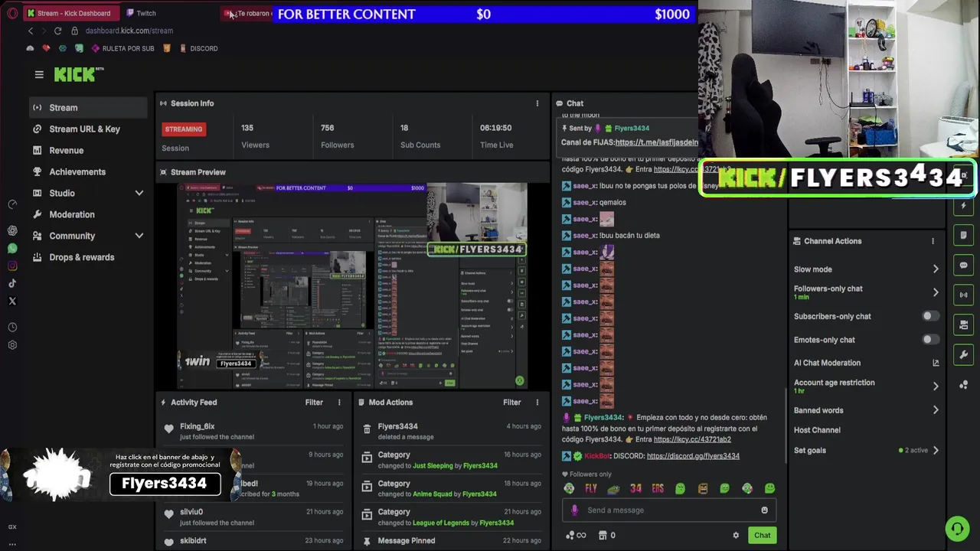Image resolution: width=980 pixels, height=551 pixels.
Task: Open X in Opera sidebar
Action: (x=12, y=301)
